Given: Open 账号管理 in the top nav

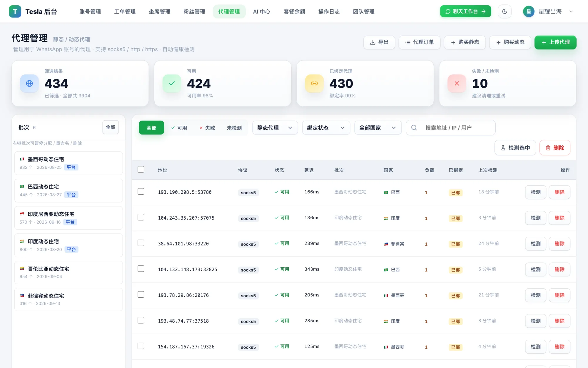Looking at the screenshot, I should (x=90, y=11).
